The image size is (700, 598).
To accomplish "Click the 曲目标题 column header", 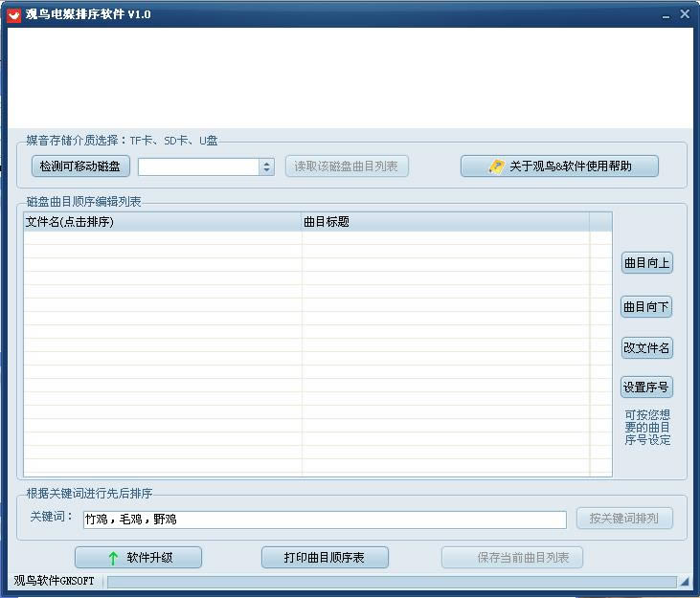I will click(x=444, y=222).
